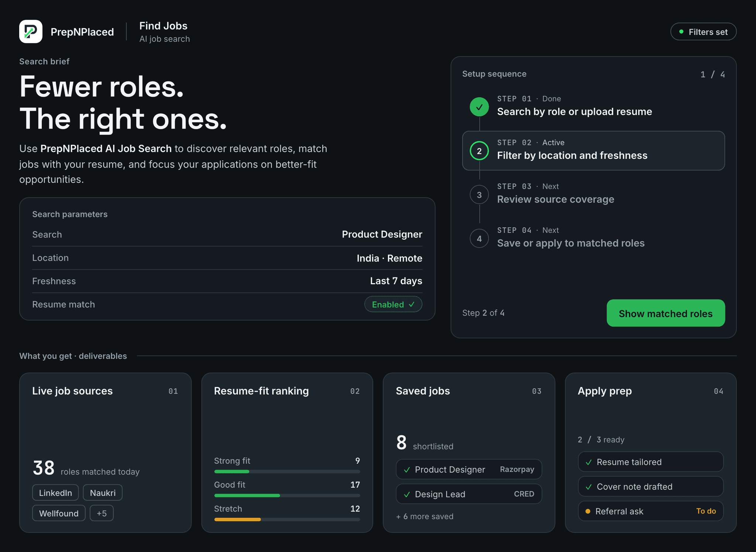This screenshot has height=552, width=756.
Task: Click the To do label on Referral ask
Action: pyautogui.click(x=706, y=511)
